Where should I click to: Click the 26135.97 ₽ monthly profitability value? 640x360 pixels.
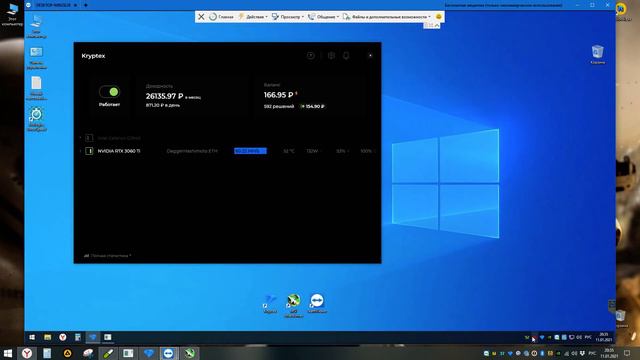pos(164,96)
